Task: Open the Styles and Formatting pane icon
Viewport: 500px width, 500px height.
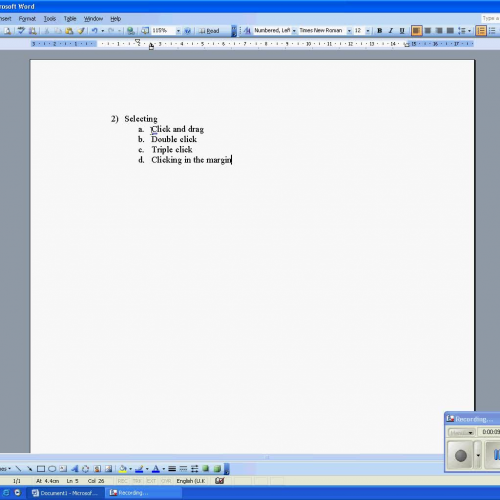Action: pyautogui.click(x=247, y=31)
